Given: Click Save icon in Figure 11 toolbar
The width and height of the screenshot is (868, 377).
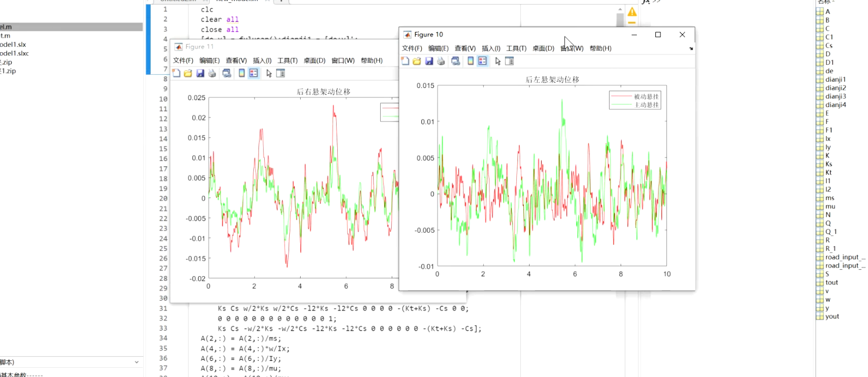Looking at the screenshot, I should (x=200, y=74).
